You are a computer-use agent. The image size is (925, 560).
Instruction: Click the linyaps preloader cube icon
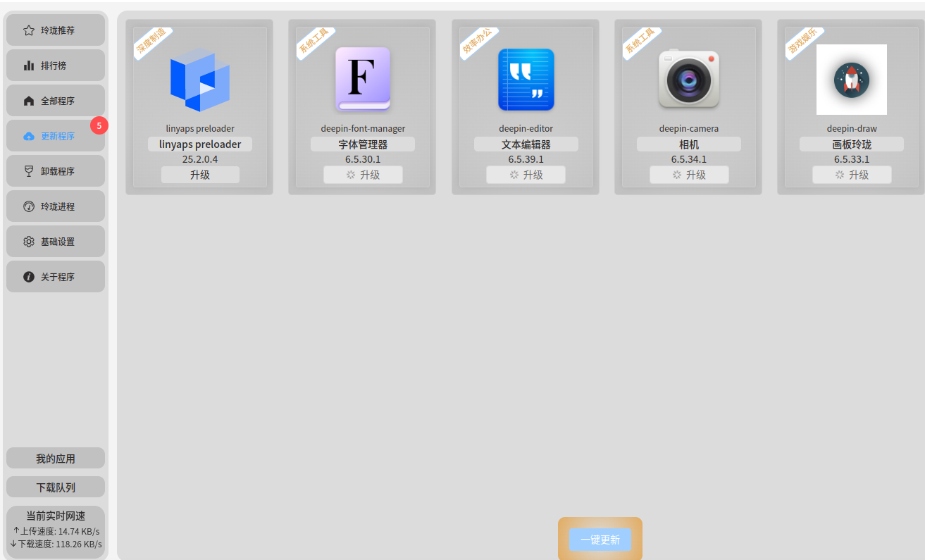coord(200,80)
